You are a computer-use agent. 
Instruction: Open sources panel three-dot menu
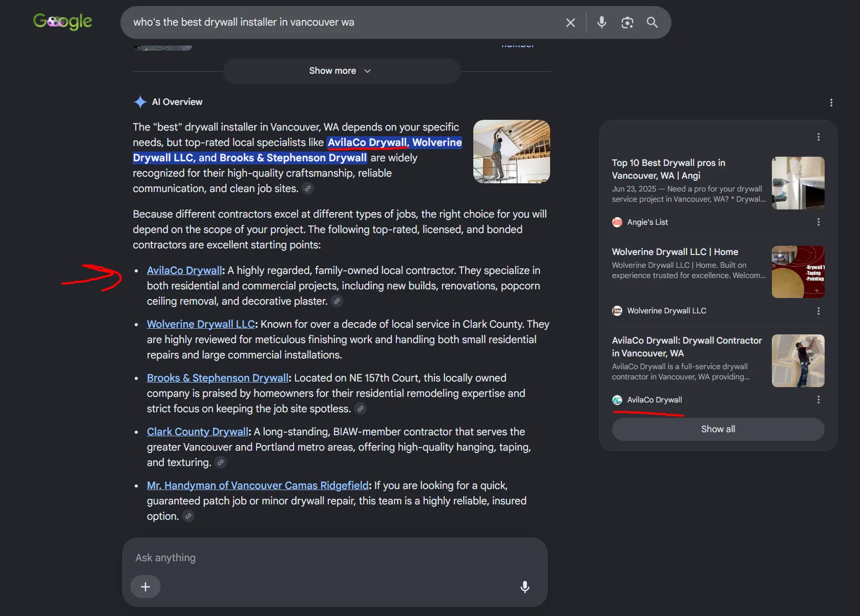coord(818,137)
